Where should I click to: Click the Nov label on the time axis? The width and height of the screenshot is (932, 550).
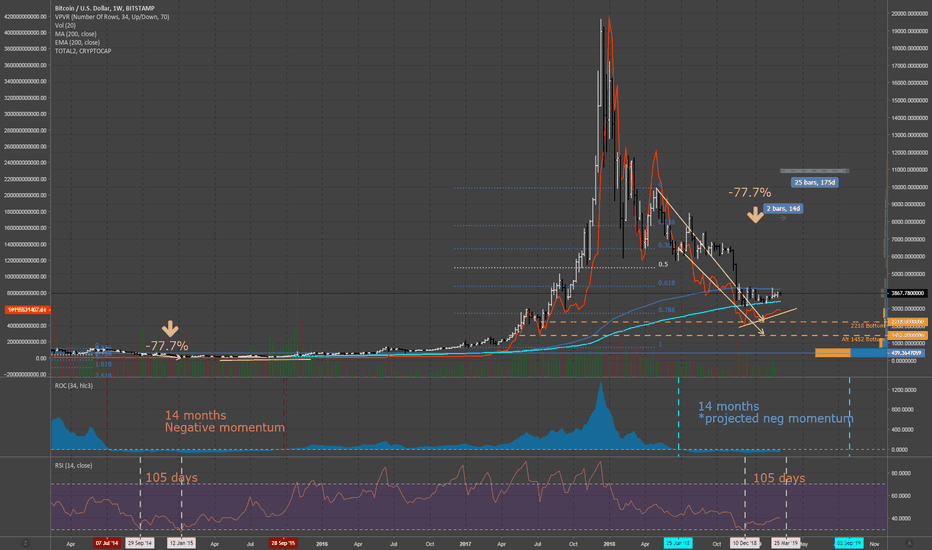click(x=874, y=543)
